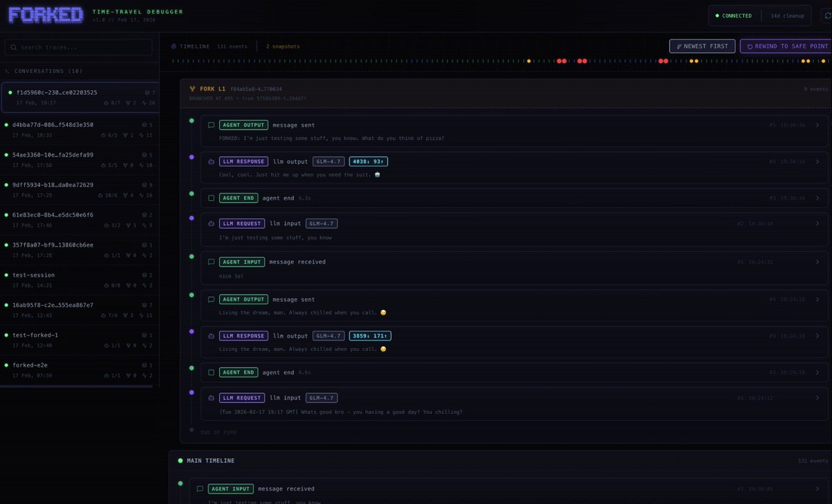Click the rewind arrow icon in the Rewind to Safe Point button
This screenshot has width=832, height=504.
749,46
